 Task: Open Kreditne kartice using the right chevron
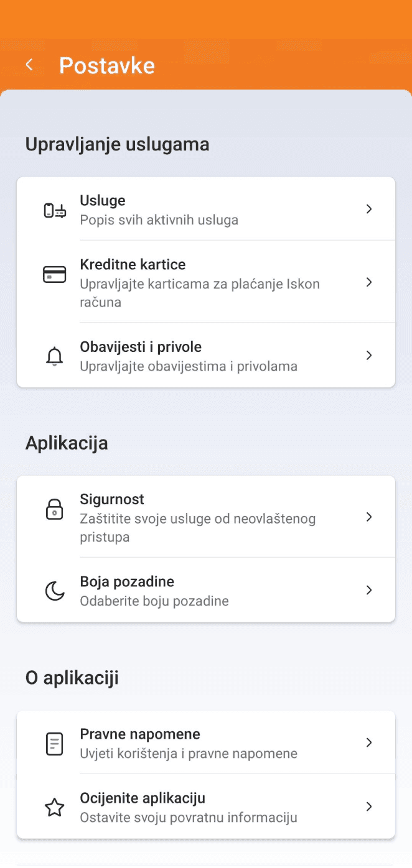point(369,282)
